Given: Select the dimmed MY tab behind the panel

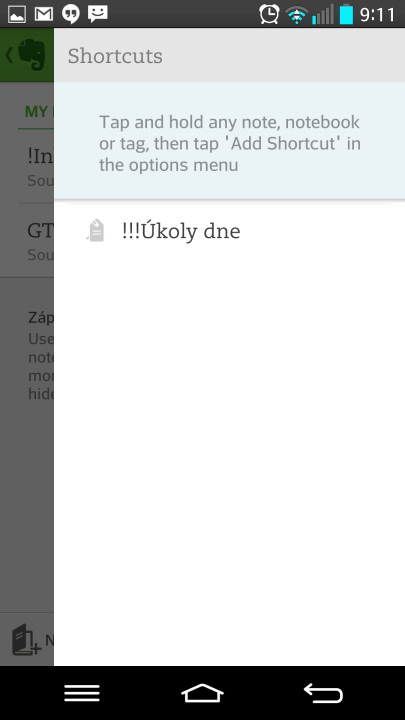Looking at the screenshot, I should click(x=36, y=112).
